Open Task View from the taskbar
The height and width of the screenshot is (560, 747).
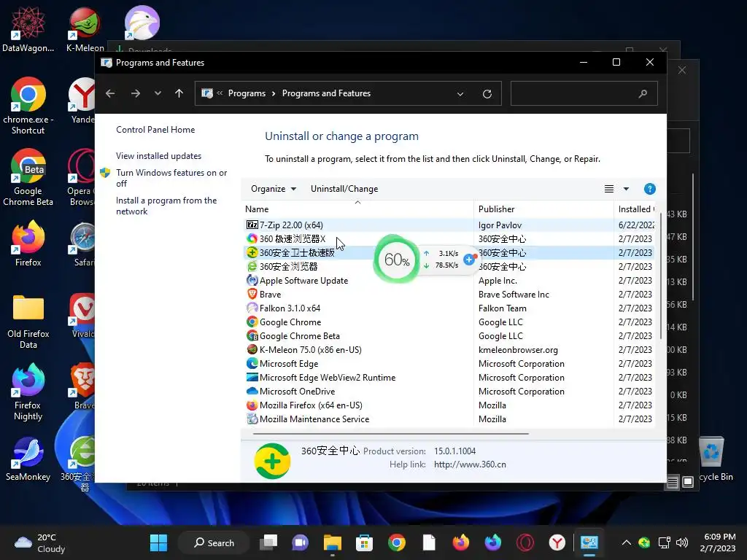tap(268, 542)
